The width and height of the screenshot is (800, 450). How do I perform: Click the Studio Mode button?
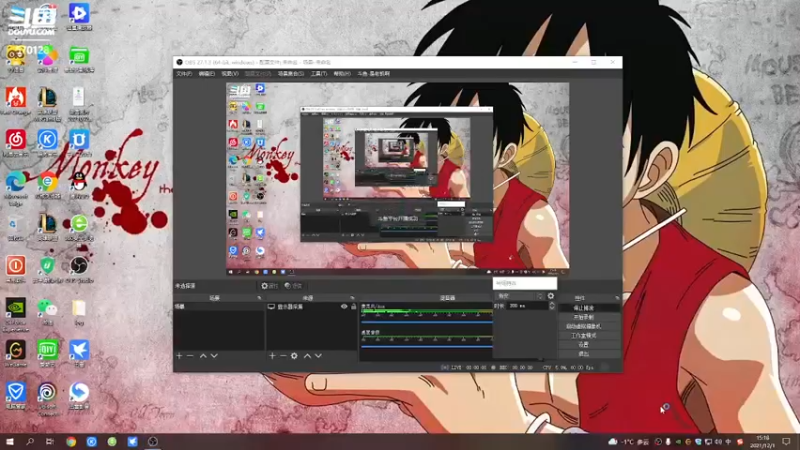(589, 336)
